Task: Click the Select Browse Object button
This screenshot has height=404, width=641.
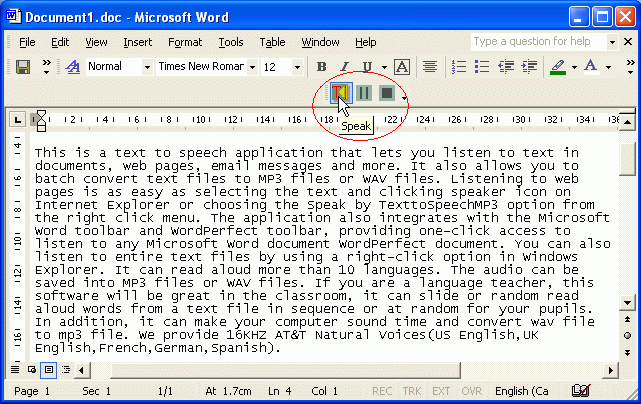Action: coord(627,336)
